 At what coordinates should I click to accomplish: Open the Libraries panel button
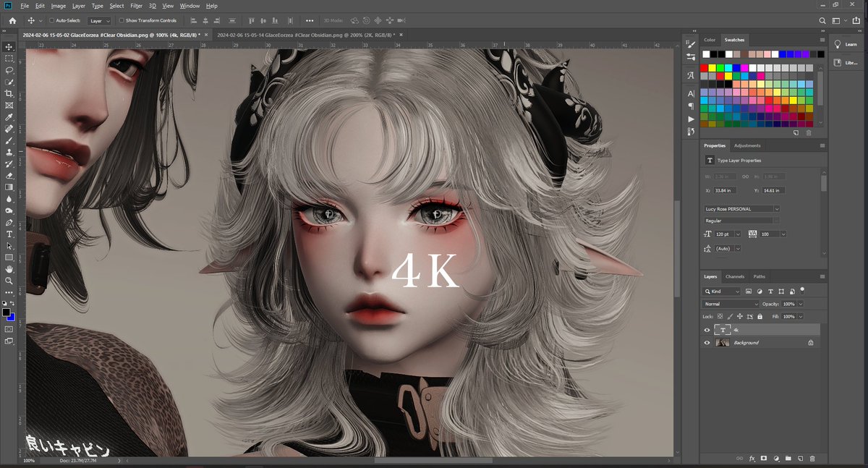tap(846, 63)
